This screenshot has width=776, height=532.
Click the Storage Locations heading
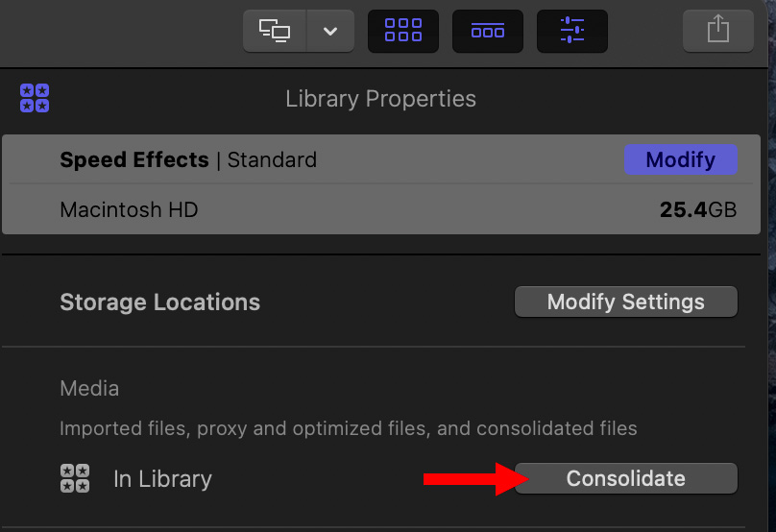[x=159, y=302]
